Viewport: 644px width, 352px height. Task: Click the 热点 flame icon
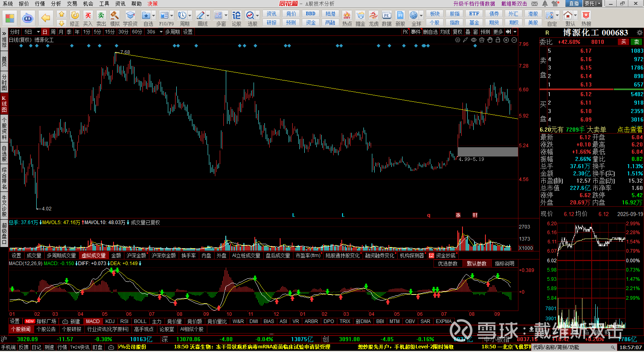coord(347,15)
